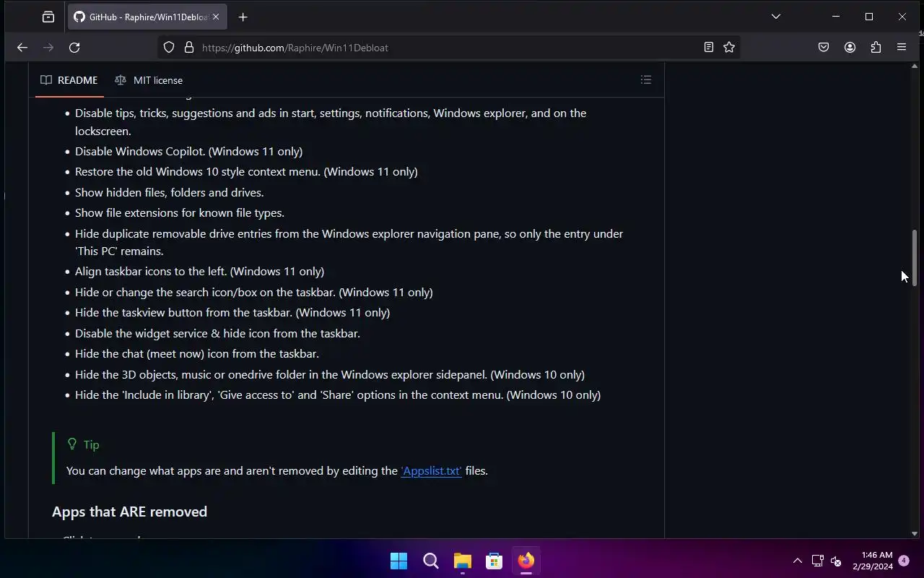924x578 pixels.
Task: Open tracking protection shield info
Action: [169, 48]
